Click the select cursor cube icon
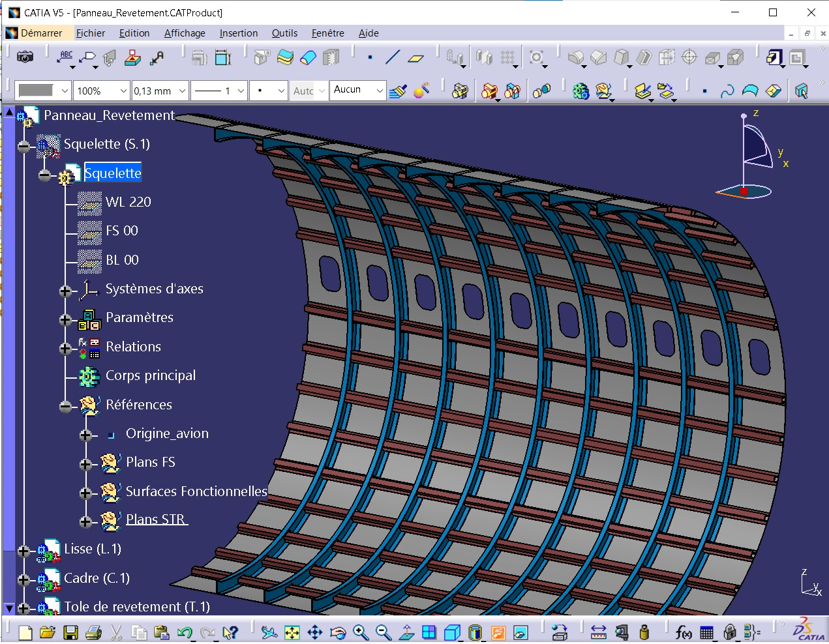Screen dimensions: 829x644 click(802, 91)
